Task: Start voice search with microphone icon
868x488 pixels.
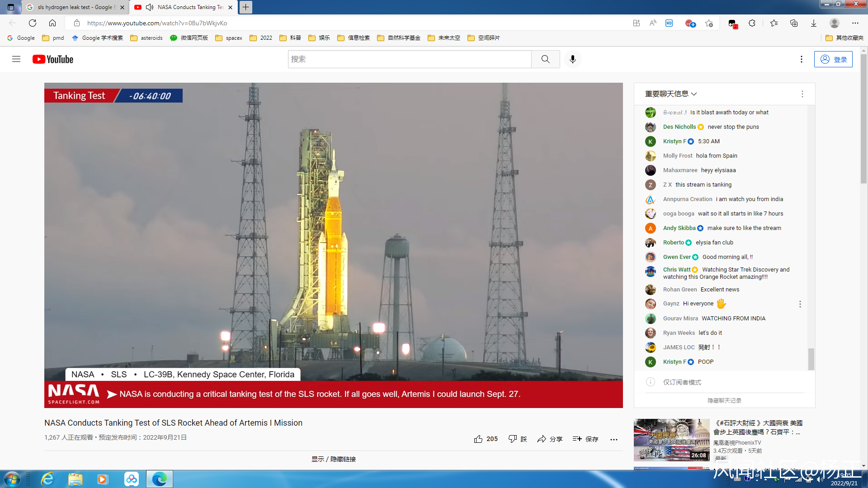Action: coord(572,59)
